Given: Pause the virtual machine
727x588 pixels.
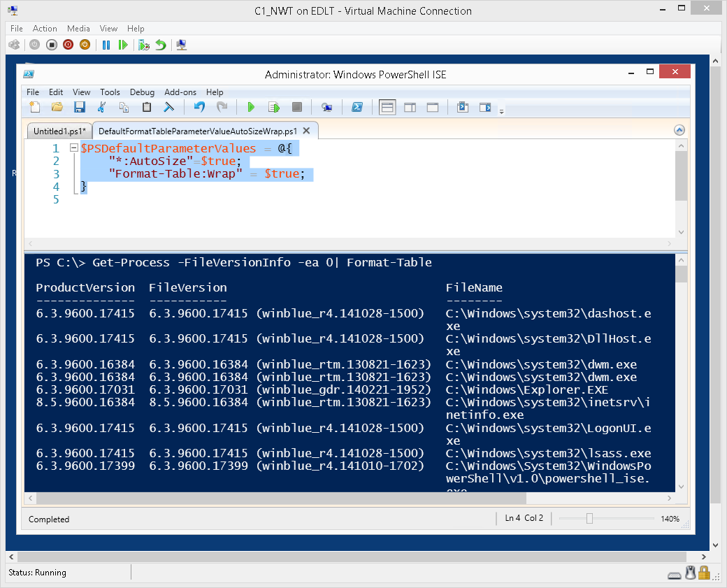Looking at the screenshot, I should pos(106,45).
